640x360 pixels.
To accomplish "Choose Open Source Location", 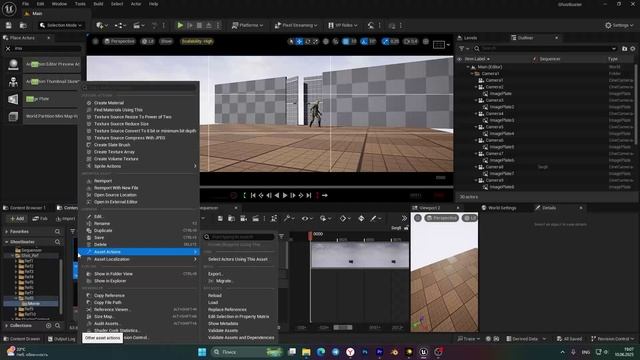I will (x=115, y=195).
